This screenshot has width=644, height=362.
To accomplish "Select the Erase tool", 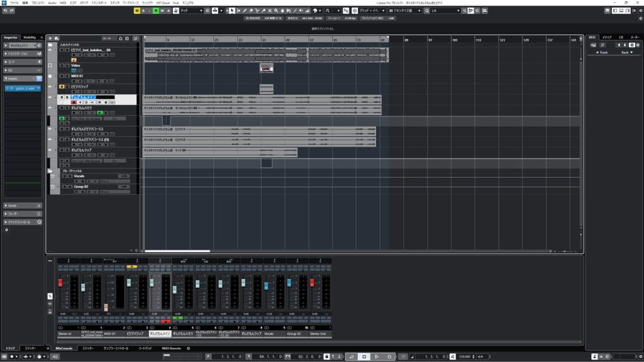I will click(x=251, y=11).
